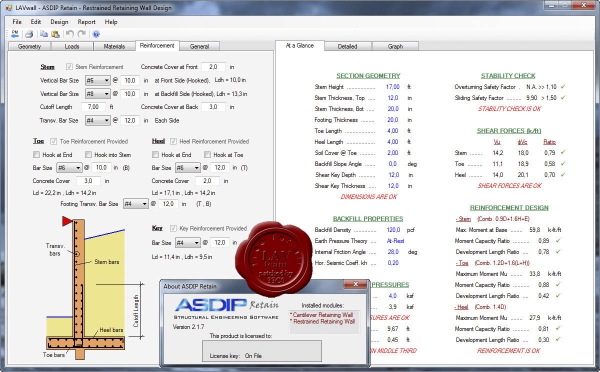The height and width of the screenshot is (372, 600).
Task: Click backfill side vertical bar spacing field
Action: click(130, 94)
